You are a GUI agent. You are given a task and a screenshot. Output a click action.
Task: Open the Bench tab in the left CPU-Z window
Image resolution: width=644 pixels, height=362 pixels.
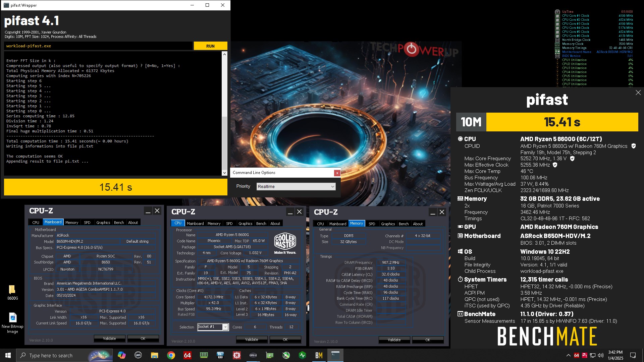coord(119,223)
